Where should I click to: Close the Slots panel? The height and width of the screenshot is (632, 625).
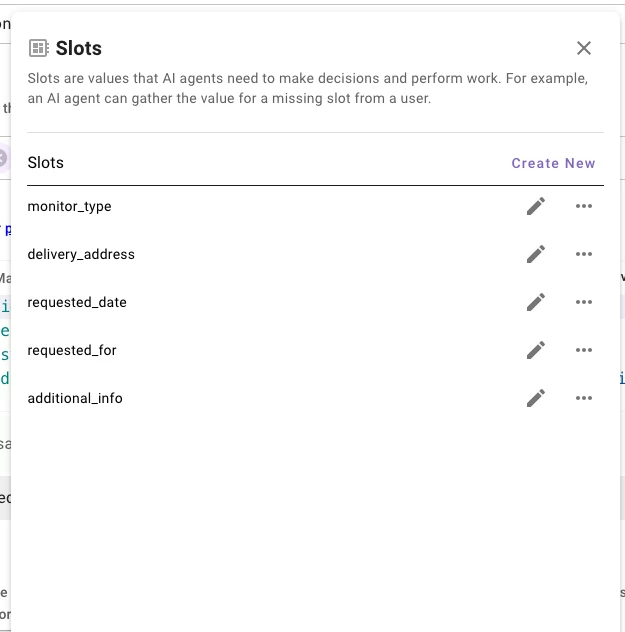pyautogui.click(x=584, y=48)
